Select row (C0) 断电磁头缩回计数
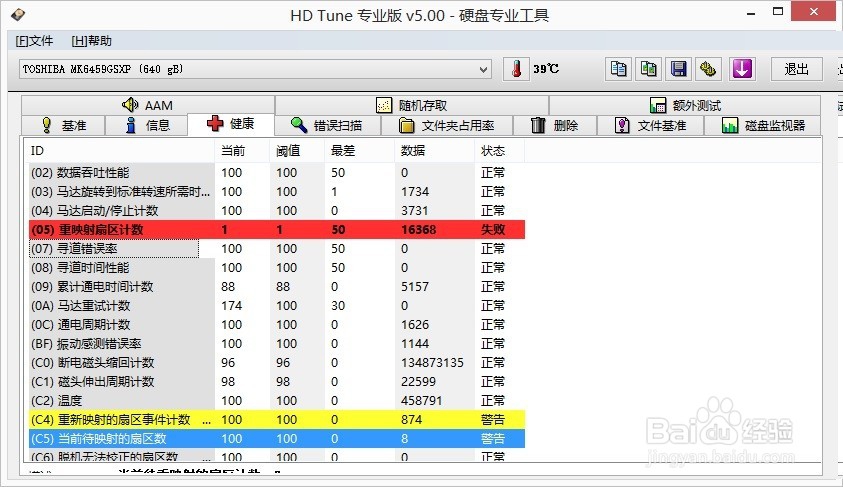 point(277,362)
